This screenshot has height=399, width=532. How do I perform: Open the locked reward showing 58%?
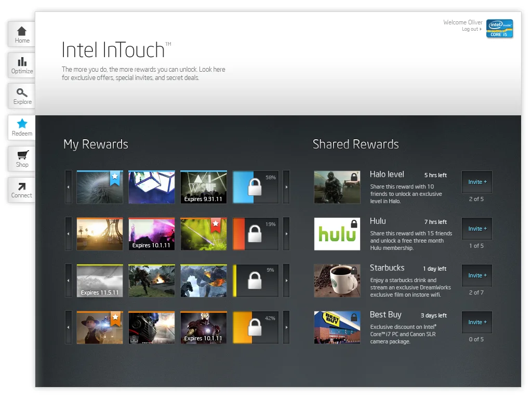256,187
